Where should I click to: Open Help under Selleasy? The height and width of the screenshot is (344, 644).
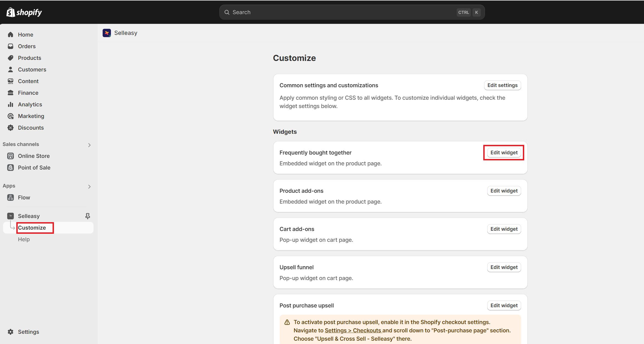click(24, 239)
